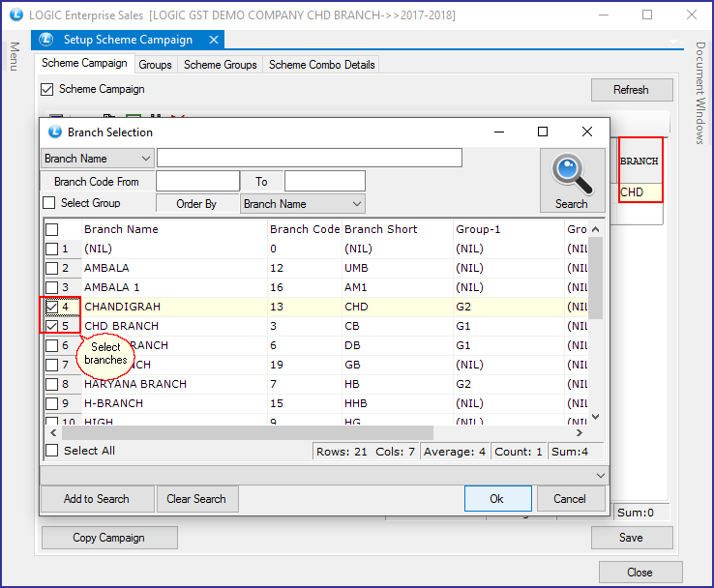714x588 pixels.
Task: Click the Branch Code To input field
Action: click(x=325, y=181)
